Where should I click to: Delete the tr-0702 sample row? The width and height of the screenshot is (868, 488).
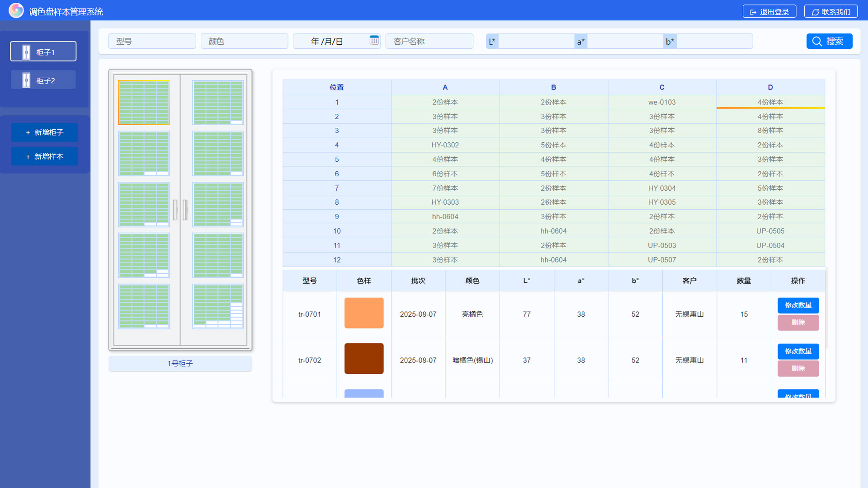point(798,369)
